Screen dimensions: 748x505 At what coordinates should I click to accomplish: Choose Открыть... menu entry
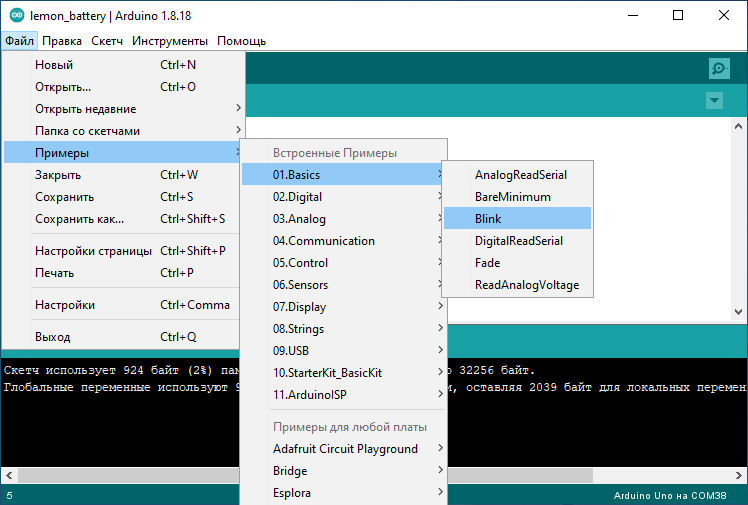pyautogui.click(x=122, y=87)
